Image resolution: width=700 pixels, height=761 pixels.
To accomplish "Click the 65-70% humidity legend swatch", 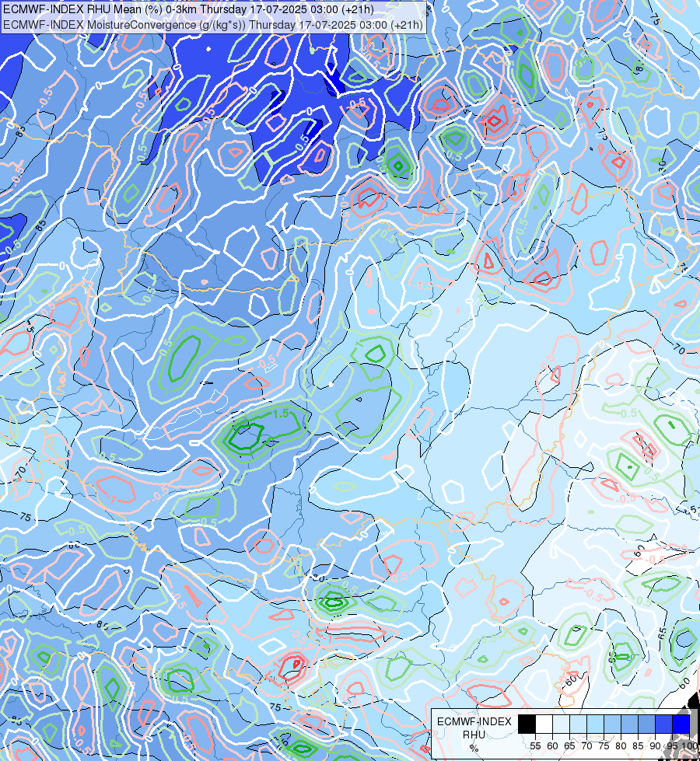I will point(578,724).
